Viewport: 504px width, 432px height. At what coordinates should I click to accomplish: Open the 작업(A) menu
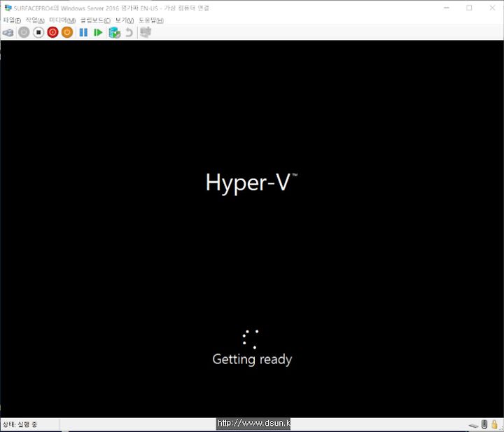tap(35, 20)
